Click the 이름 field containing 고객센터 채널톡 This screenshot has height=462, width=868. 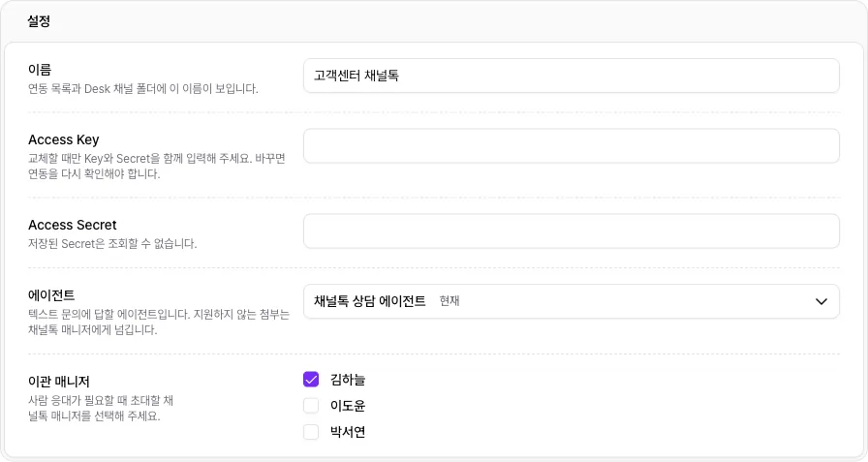point(572,76)
